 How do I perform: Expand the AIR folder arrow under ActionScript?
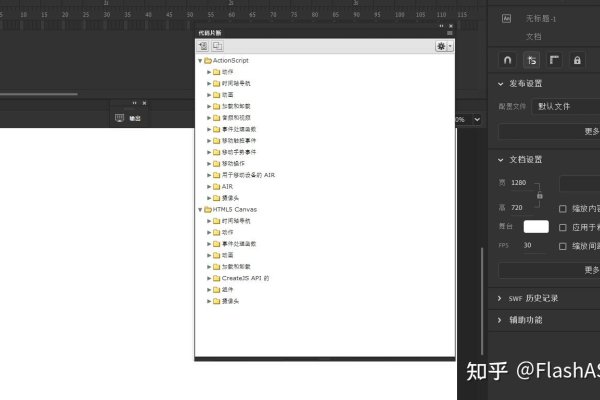click(209, 186)
